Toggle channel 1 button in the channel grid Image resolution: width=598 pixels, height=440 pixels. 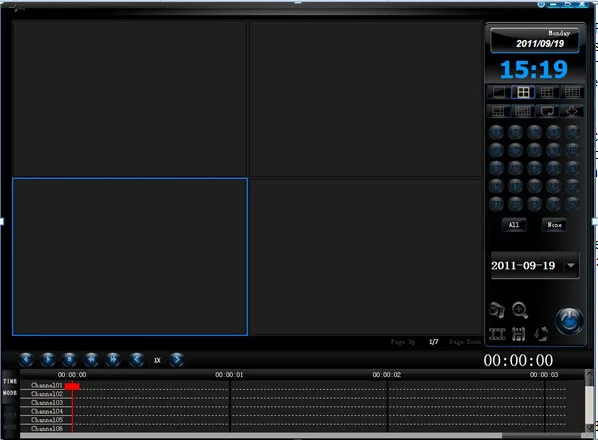pyautogui.click(x=496, y=132)
